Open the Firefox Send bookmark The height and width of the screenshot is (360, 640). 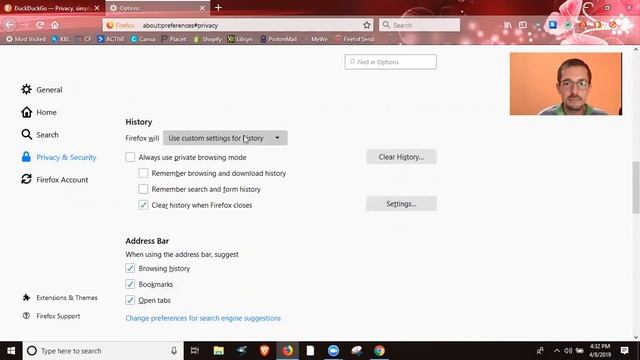[x=355, y=39]
